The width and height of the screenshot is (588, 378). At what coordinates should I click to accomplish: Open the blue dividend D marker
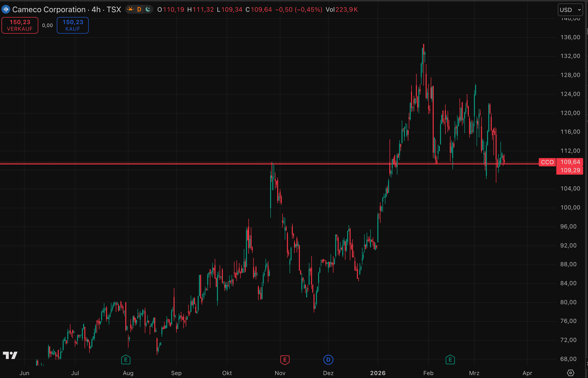(328, 360)
